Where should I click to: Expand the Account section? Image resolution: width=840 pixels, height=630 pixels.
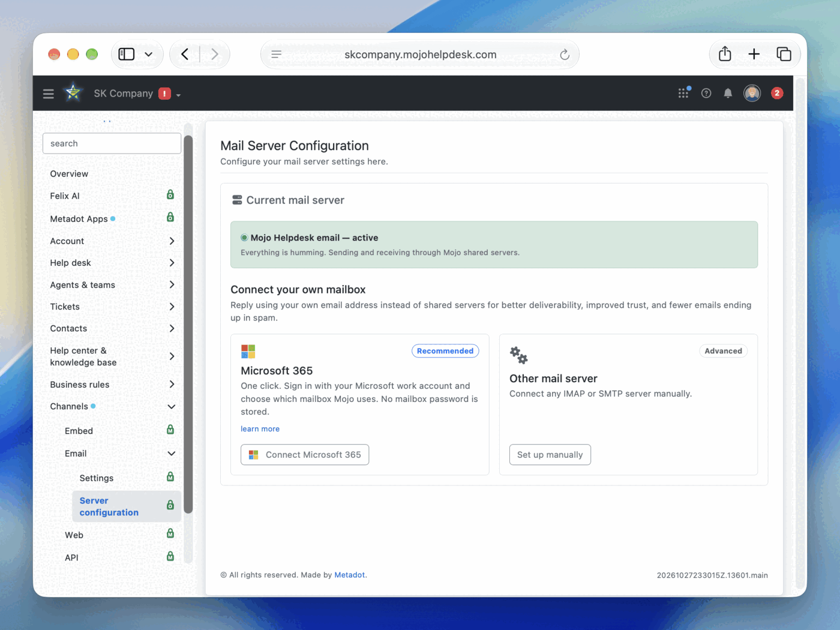[172, 241]
